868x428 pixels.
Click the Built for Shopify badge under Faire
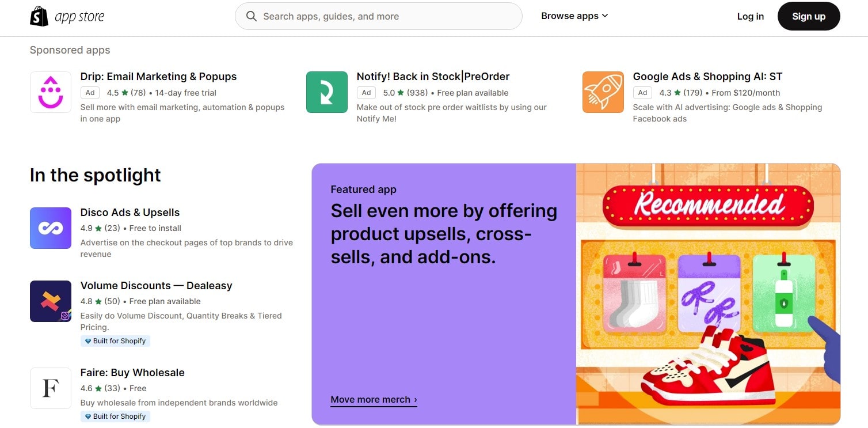pos(115,416)
